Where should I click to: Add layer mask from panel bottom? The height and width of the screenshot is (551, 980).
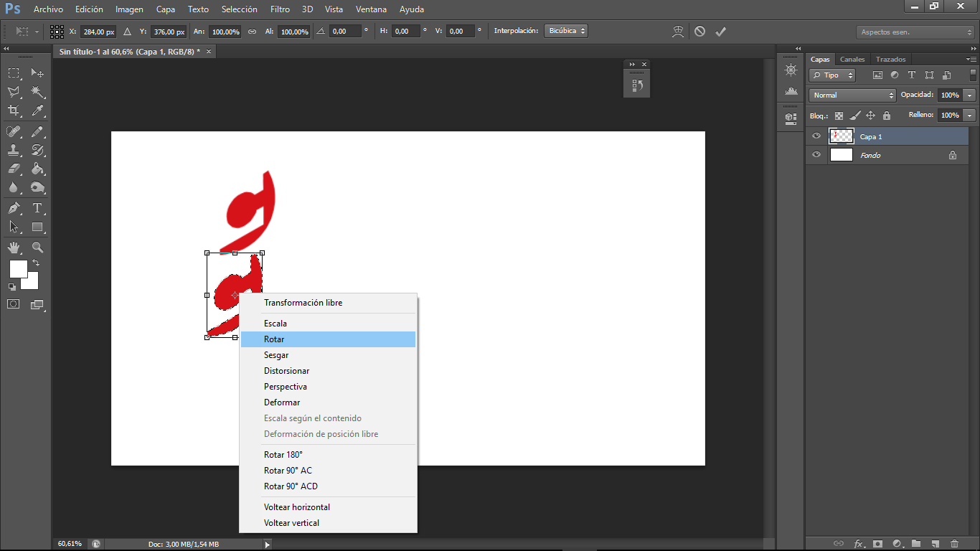877,544
